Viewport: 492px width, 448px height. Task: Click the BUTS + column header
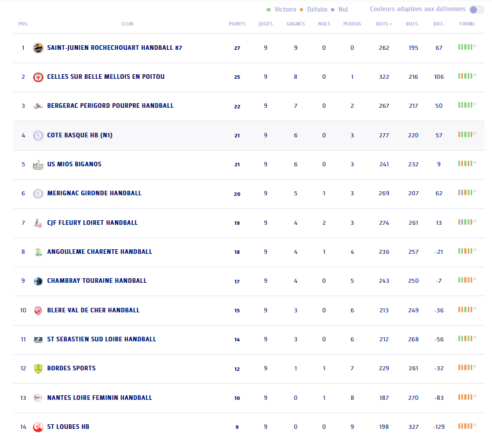384,24
